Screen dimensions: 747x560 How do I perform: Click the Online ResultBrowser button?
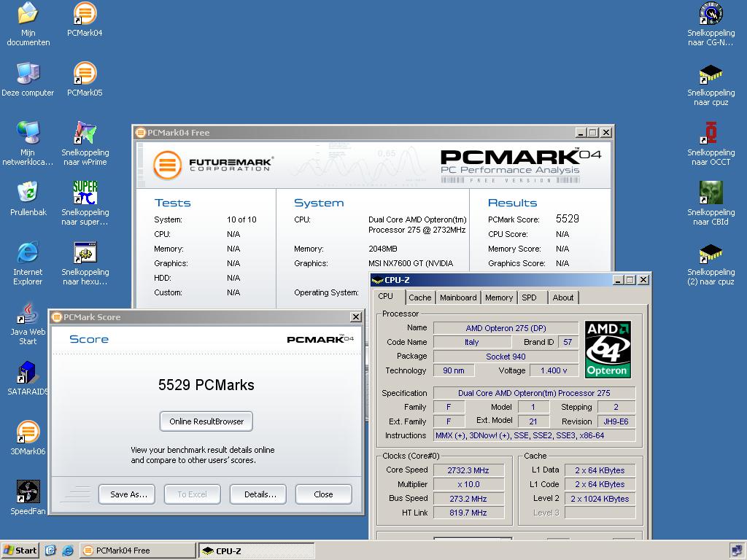(x=206, y=421)
